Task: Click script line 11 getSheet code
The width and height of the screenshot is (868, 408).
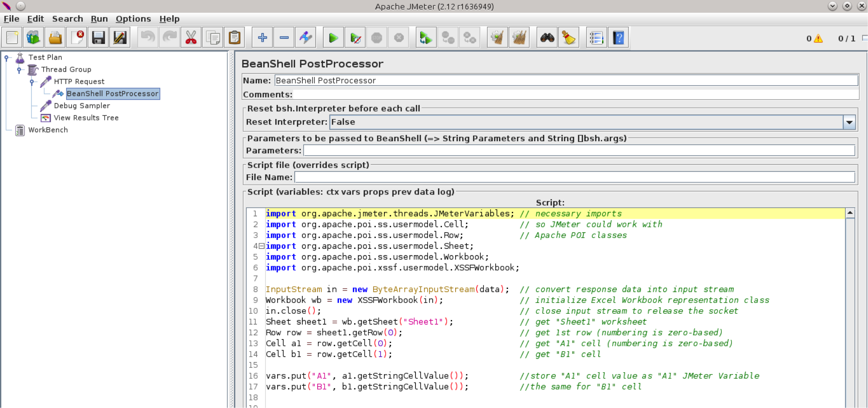Action: pyautogui.click(x=360, y=322)
